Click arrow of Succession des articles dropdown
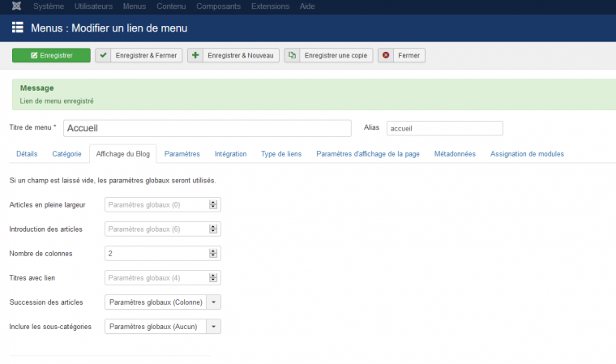Image resolution: width=616 pixels, height=364 pixels. [x=214, y=302]
